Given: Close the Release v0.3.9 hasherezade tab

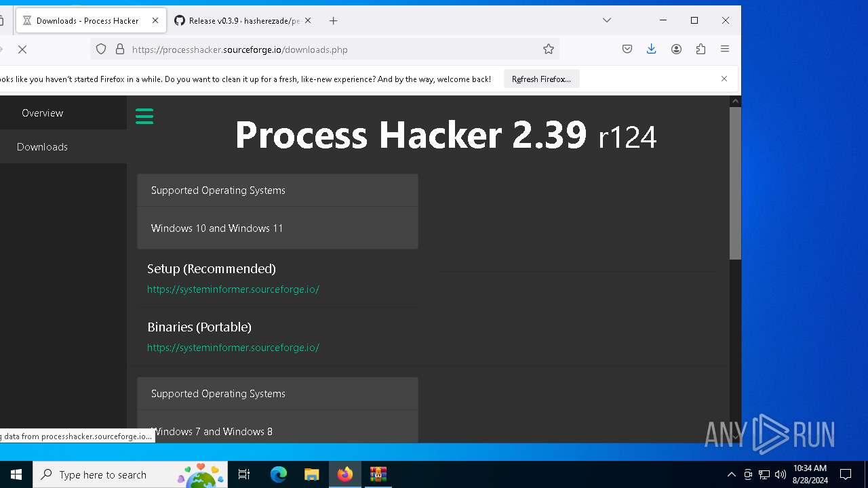Looking at the screenshot, I should click(x=308, y=20).
